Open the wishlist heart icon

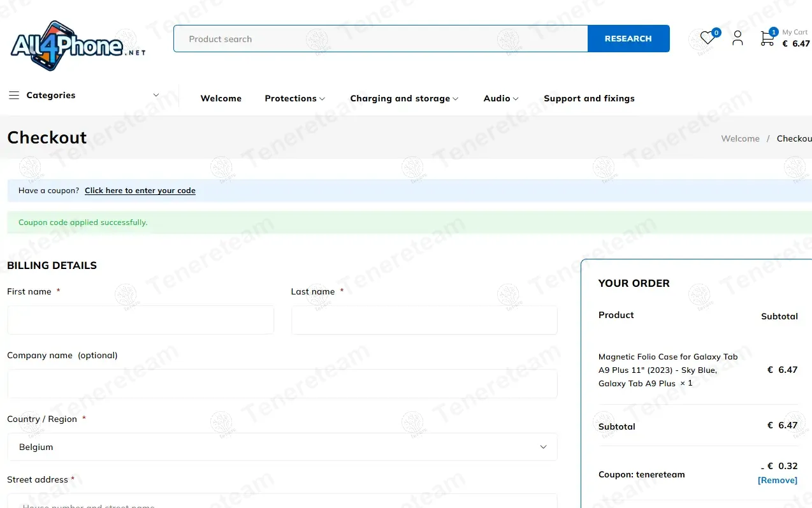(707, 38)
